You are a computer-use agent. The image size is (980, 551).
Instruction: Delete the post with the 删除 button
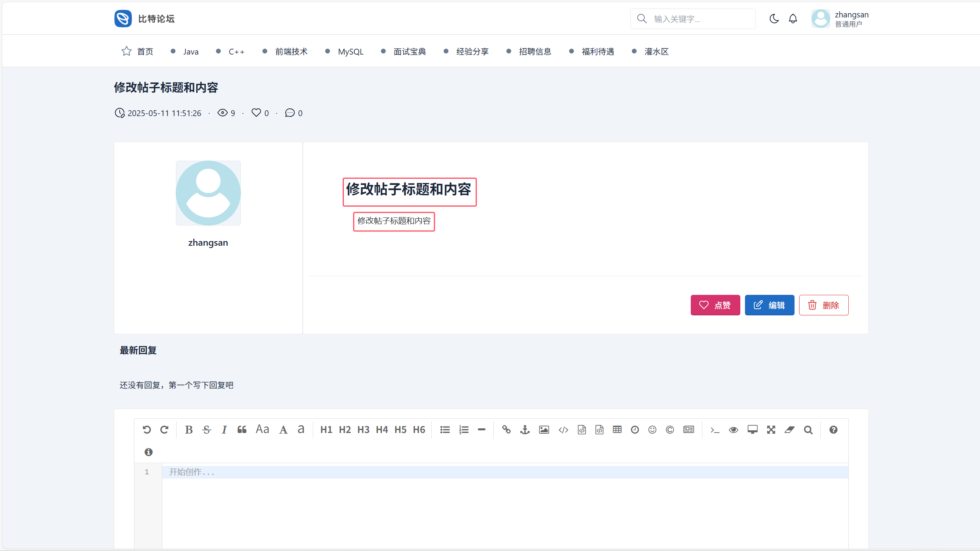pos(824,305)
